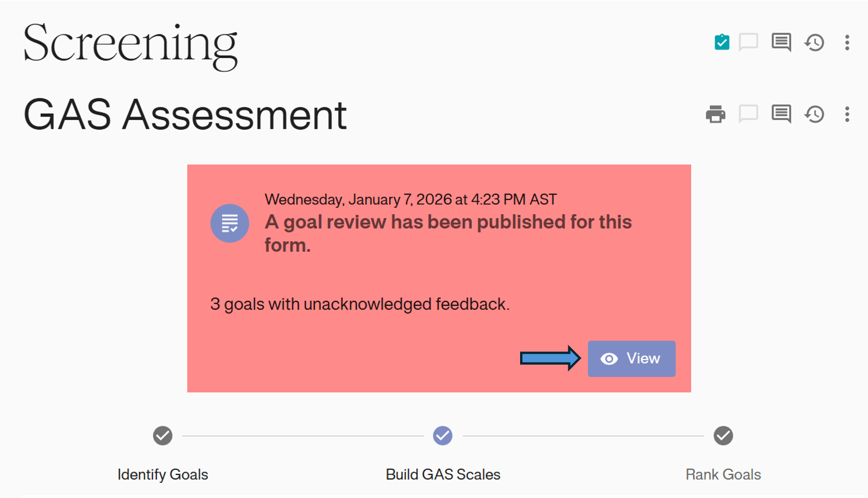The height and width of the screenshot is (498, 868).
Task: Expand the GAS Assessment three-dot options menu
Action: (847, 114)
